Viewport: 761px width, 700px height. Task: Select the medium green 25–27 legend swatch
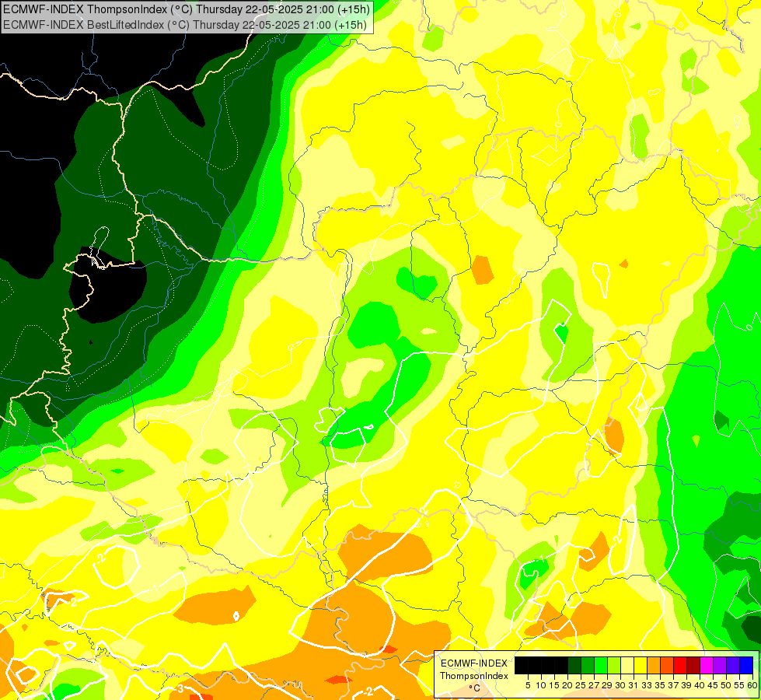[587, 666]
